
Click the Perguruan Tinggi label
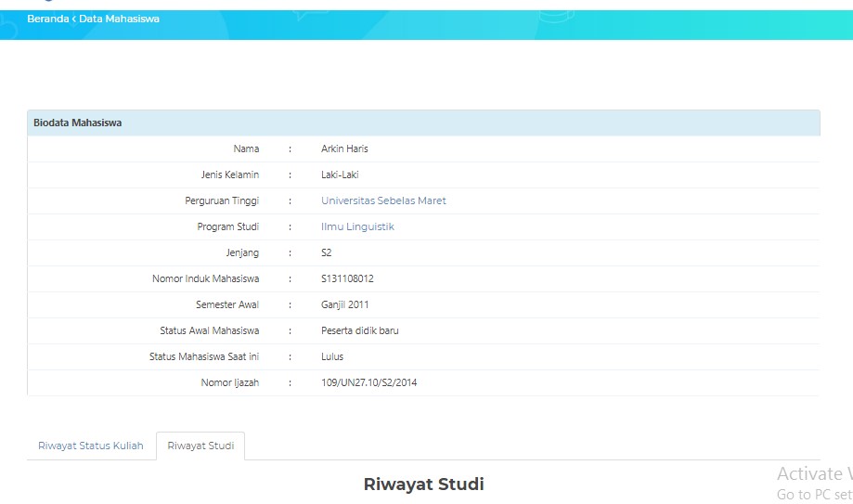[x=222, y=200]
